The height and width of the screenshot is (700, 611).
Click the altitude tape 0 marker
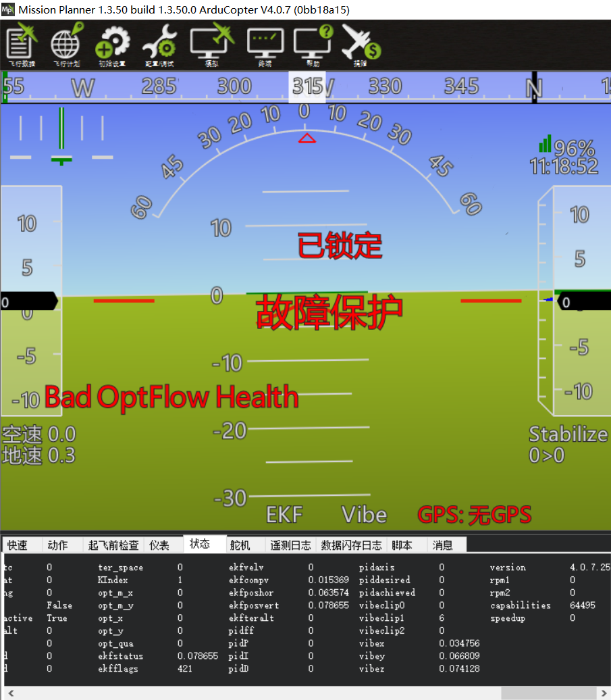click(x=584, y=302)
